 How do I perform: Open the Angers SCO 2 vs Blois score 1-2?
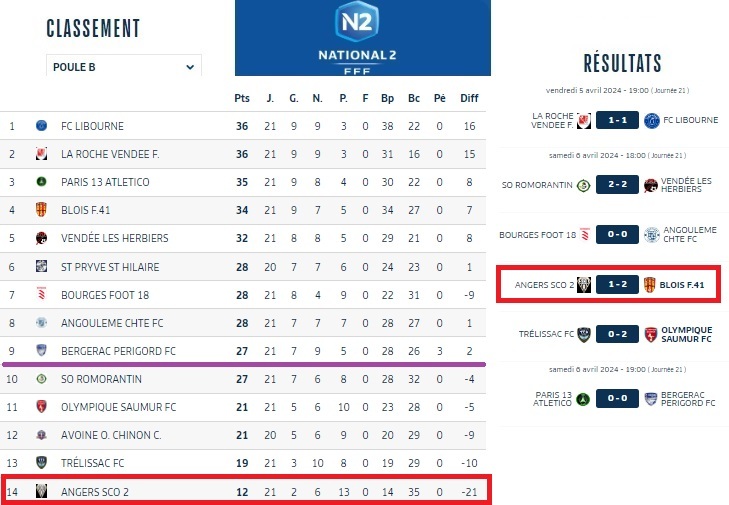pyautogui.click(x=617, y=285)
